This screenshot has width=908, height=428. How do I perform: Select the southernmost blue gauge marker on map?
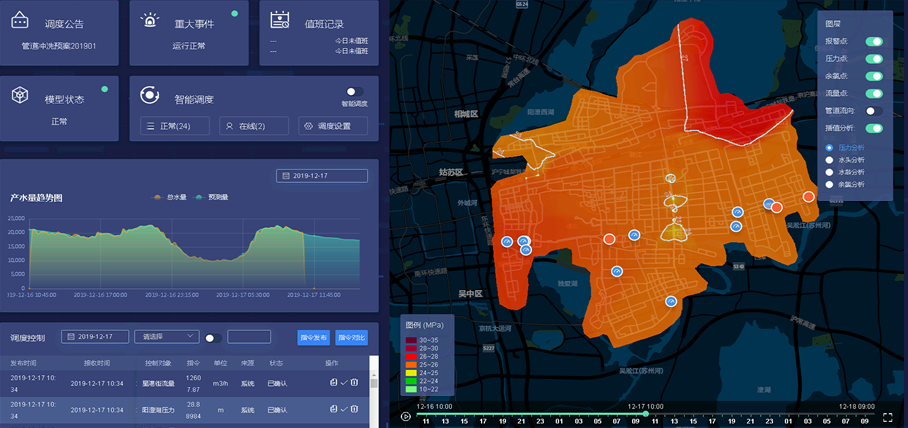671,301
